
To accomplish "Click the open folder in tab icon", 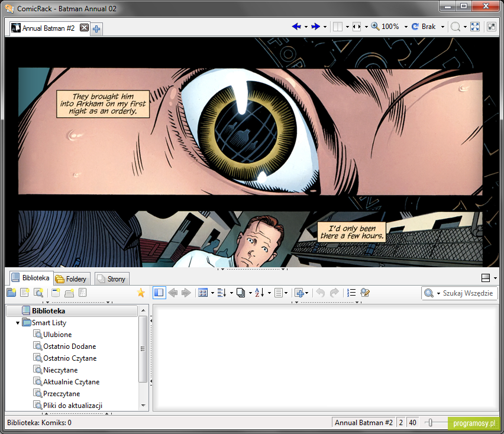I will pyautogui.click(x=69, y=292).
